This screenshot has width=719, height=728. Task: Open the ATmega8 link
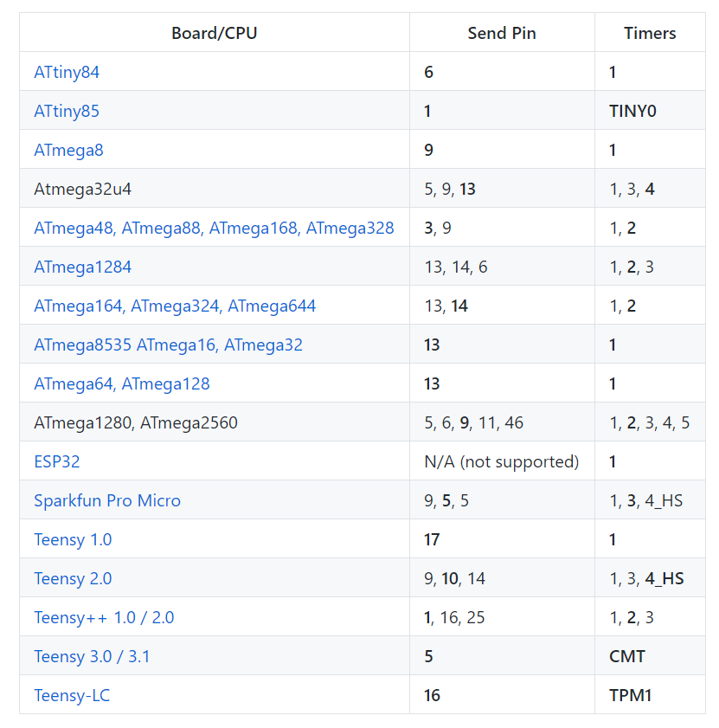pyautogui.click(x=68, y=151)
